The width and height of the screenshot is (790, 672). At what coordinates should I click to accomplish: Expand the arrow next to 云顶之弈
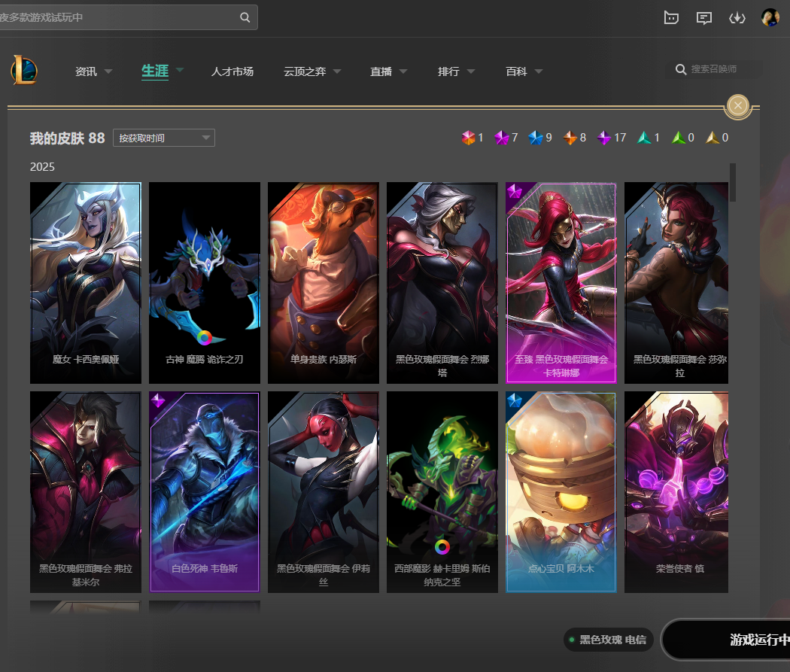(337, 71)
